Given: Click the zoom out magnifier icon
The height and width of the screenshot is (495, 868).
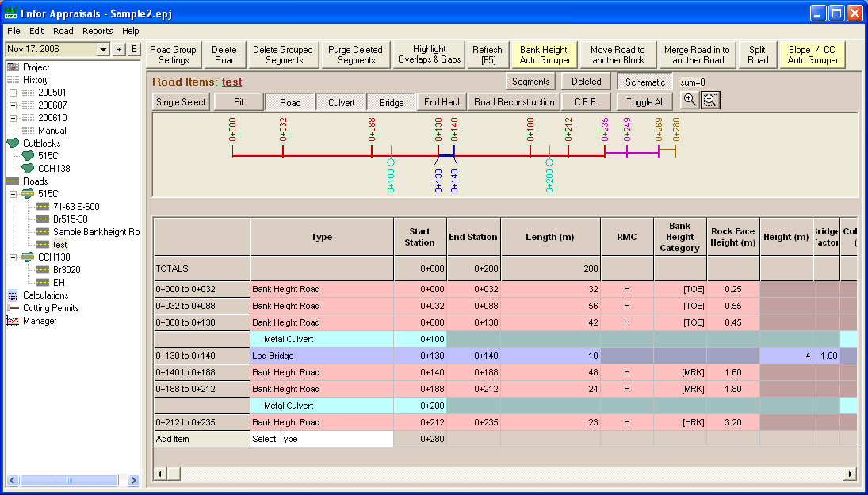Looking at the screenshot, I should pyautogui.click(x=710, y=101).
